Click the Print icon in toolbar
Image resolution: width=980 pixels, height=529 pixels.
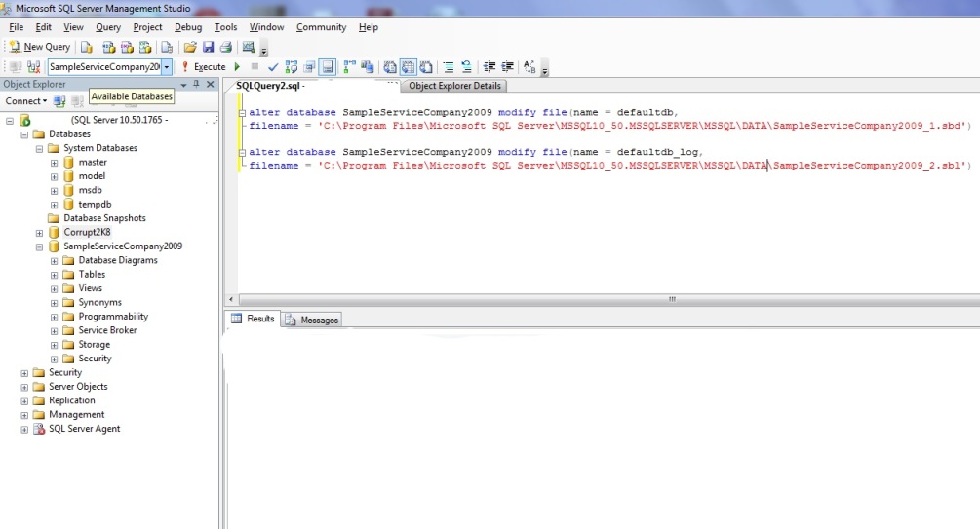(x=225, y=47)
